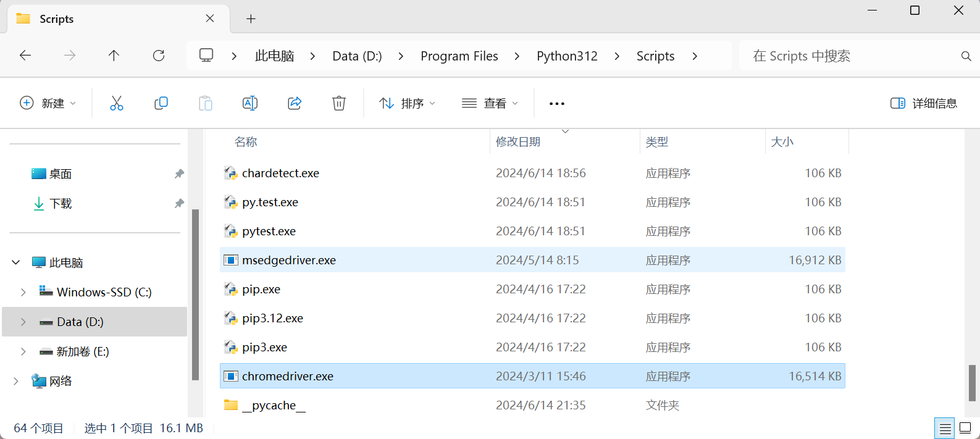This screenshot has height=439, width=980.
Task: Select 网络 in the sidebar
Action: pos(61,381)
